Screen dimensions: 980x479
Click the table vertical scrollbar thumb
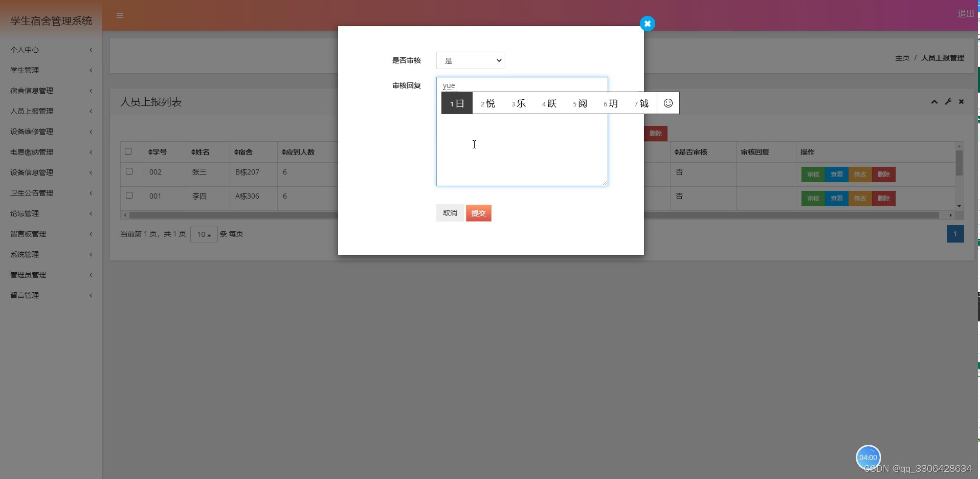[x=959, y=163]
